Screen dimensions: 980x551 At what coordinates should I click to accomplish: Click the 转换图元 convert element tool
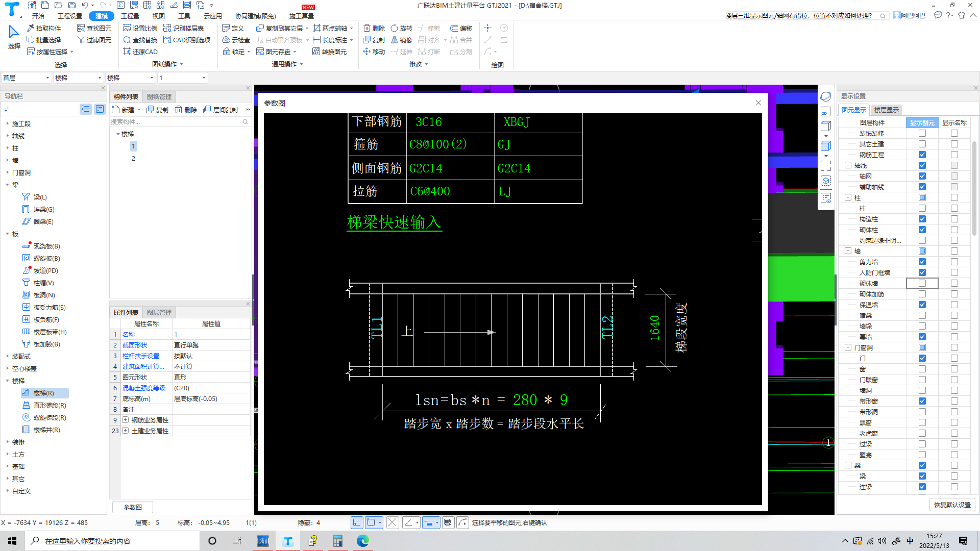tap(330, 52)
